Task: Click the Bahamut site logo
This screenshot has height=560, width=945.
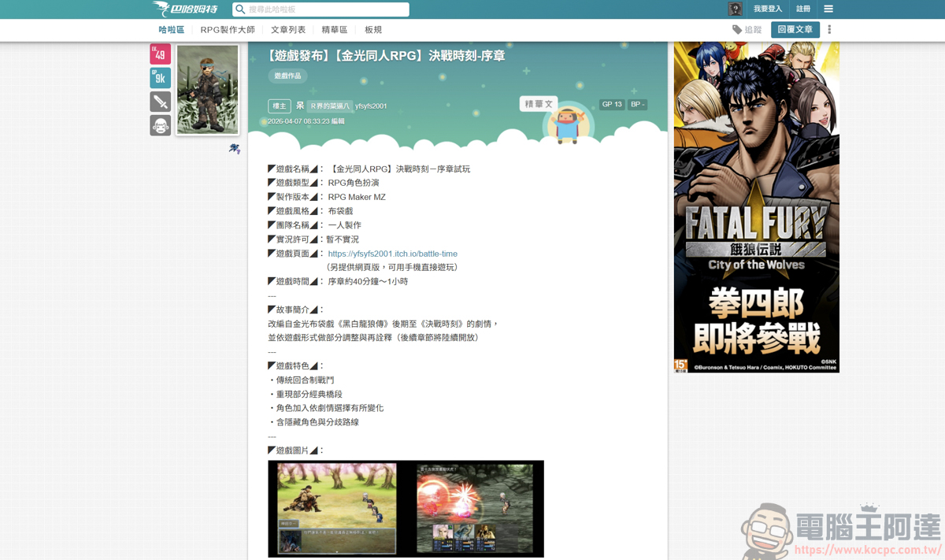Action: pyautogui.click(x=185, y=9)
